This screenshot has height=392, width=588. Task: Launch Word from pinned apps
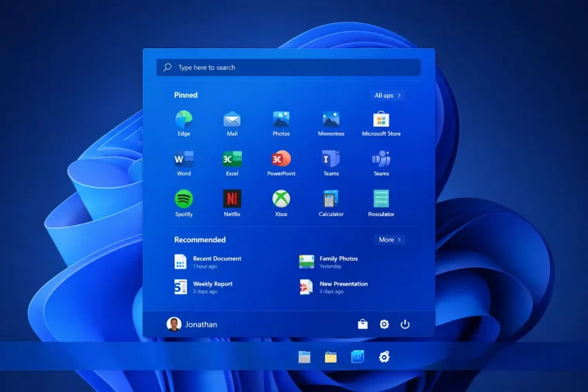click(x=184, y=164)
